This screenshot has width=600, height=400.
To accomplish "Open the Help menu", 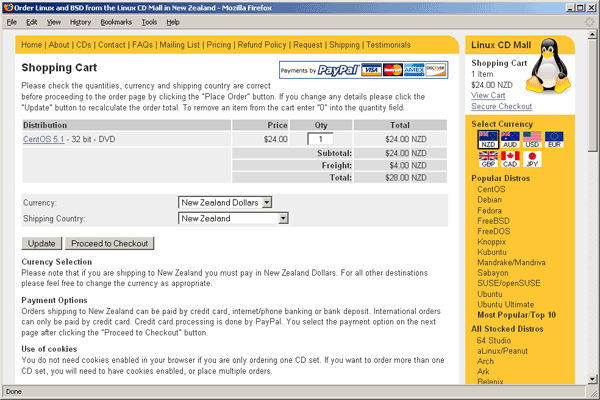I will pyautogui.click(x=173, y=22).
